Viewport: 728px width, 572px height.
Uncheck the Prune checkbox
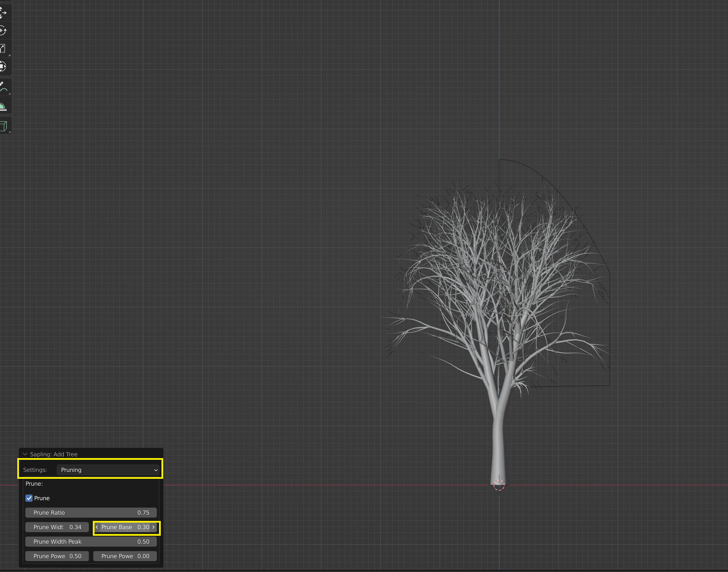29,498
